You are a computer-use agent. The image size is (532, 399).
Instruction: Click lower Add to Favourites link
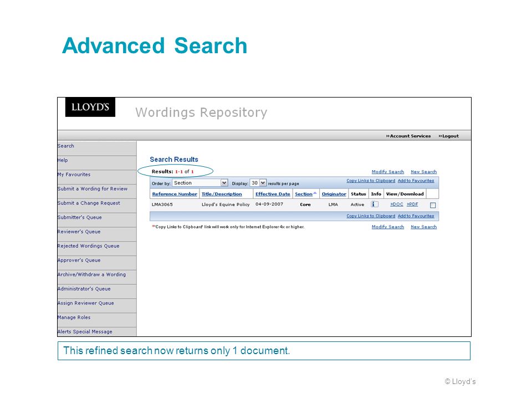[416, 216]
